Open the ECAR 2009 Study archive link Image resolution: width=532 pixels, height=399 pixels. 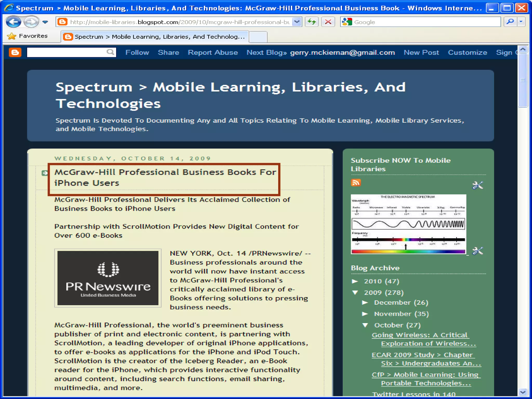click(422, 355)
